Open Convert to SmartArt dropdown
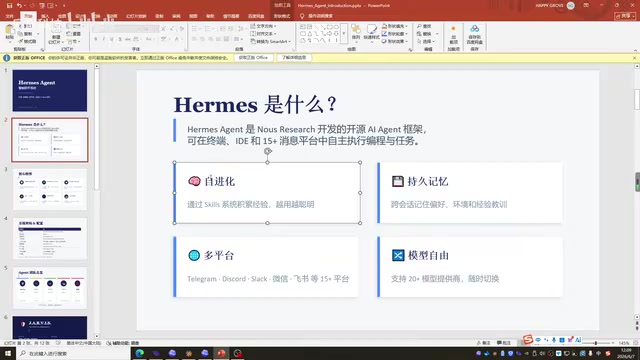 click(x=271, y=41)
